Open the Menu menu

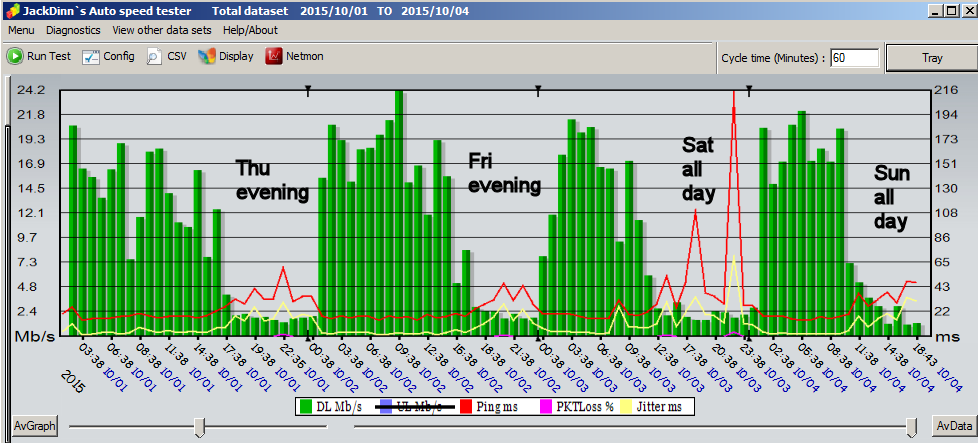tap(21, 30)
